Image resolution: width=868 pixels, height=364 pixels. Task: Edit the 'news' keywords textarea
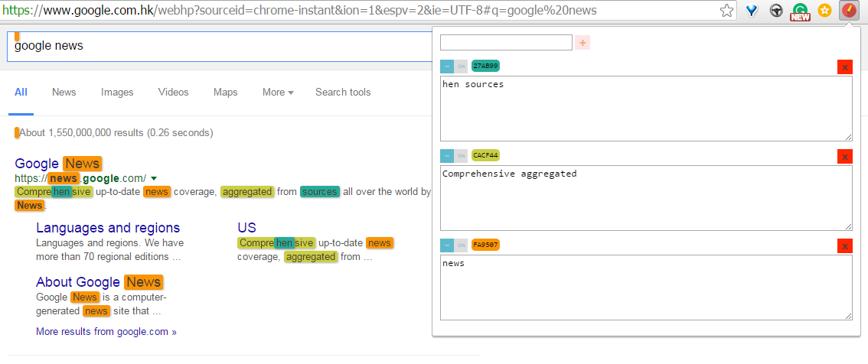click(x=646, y=288)
